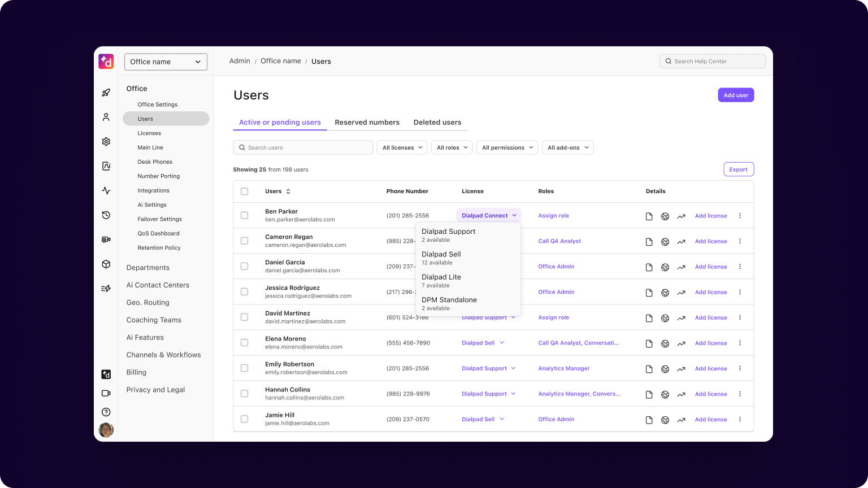Screen dimensions: 868x488
Task: Open the call history icon in the sidebar rail
Action: click(x=106, y=215)
